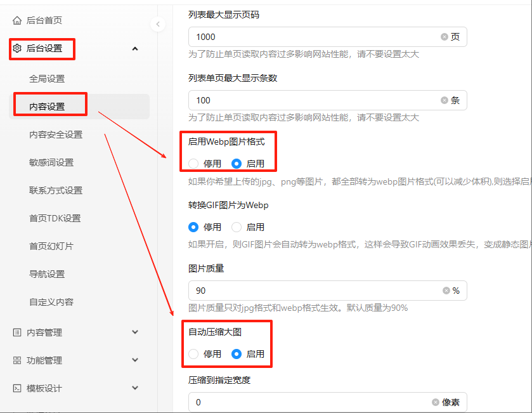Select 停用 for 转换GIF图片为Webp
Viewport: 532px width, 413px height.
tap(193, 227)
